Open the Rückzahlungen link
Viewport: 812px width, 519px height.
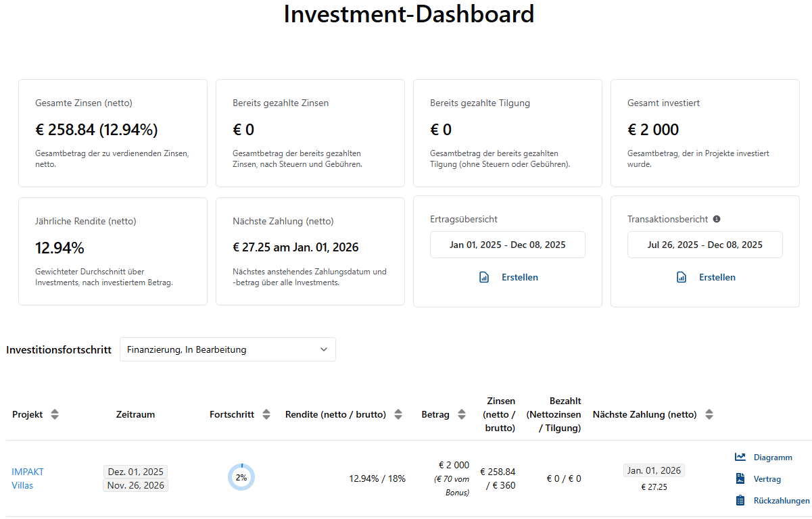781,501
